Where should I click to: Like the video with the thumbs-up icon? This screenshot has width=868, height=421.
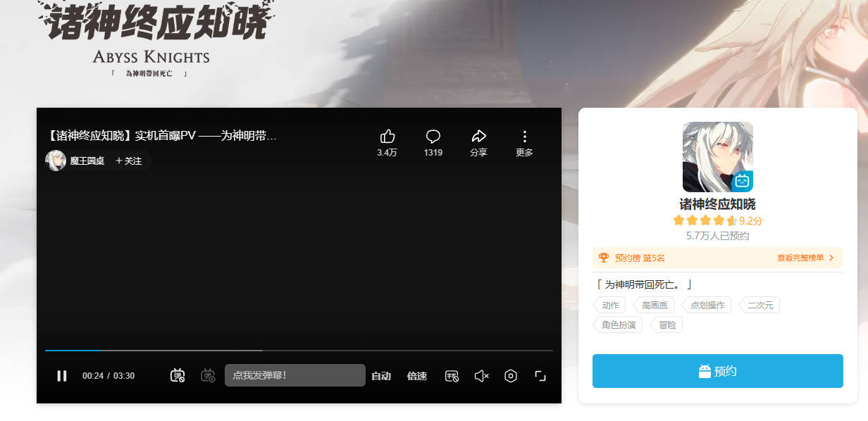coord(387,137)
